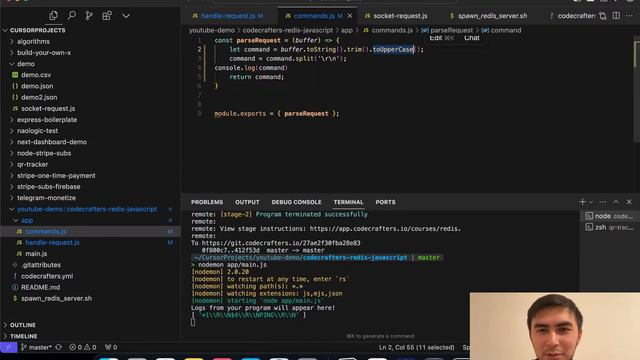
Task: Open codecrafters.io stage instructions link
Action: point(385,229)
